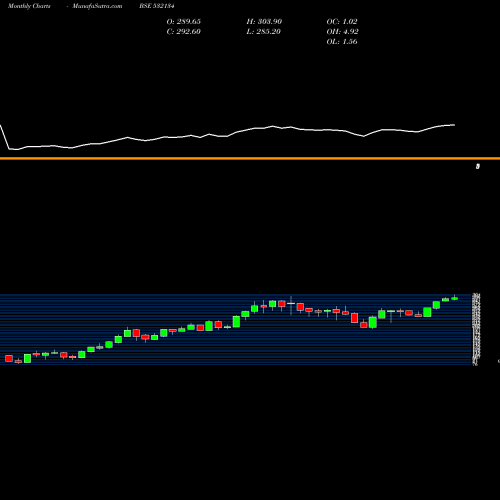Click the low value 'L: 285.20'

pyautogui.click(x=263, y=32)
